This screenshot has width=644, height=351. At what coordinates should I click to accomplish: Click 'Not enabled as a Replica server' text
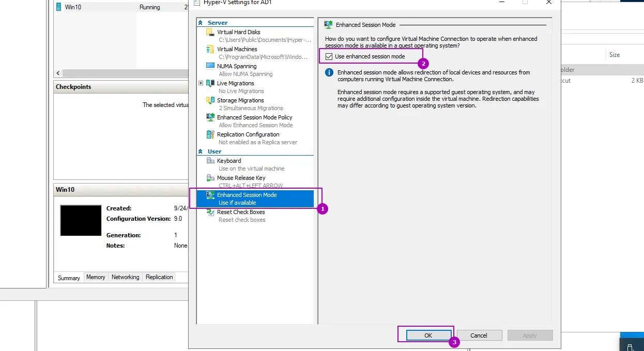(x=258, y=142)
